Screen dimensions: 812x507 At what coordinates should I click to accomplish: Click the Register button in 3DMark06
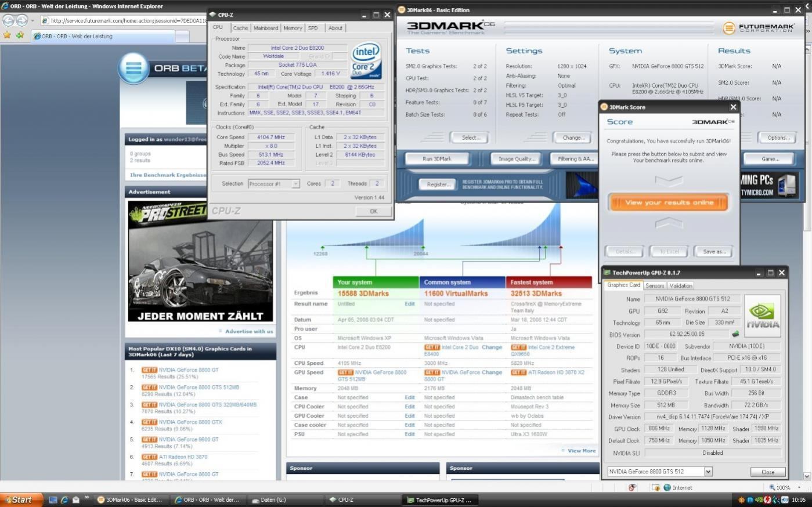(x=438, y=184)
